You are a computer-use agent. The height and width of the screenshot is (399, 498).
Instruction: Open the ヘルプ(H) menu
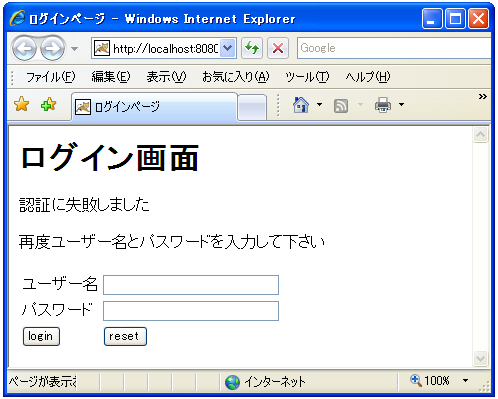368,77
